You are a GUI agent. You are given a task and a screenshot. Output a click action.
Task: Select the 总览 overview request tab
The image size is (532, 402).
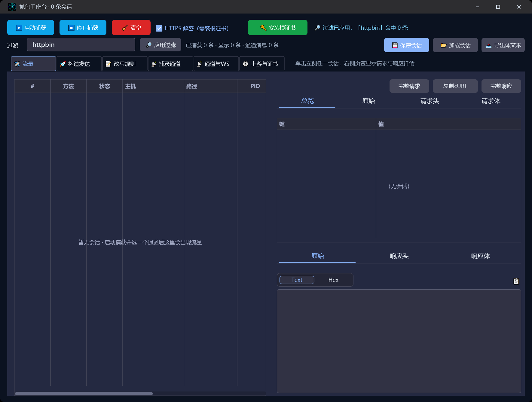pos(307,101)
